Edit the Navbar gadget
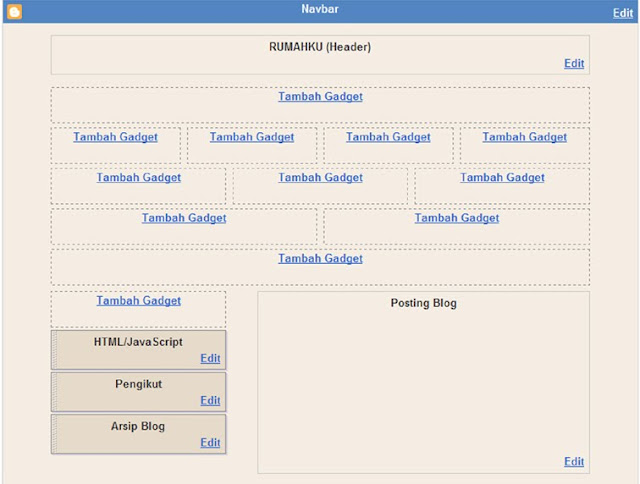Image resolution: width=640 pixels, height=484 pixels. [623, 13]
